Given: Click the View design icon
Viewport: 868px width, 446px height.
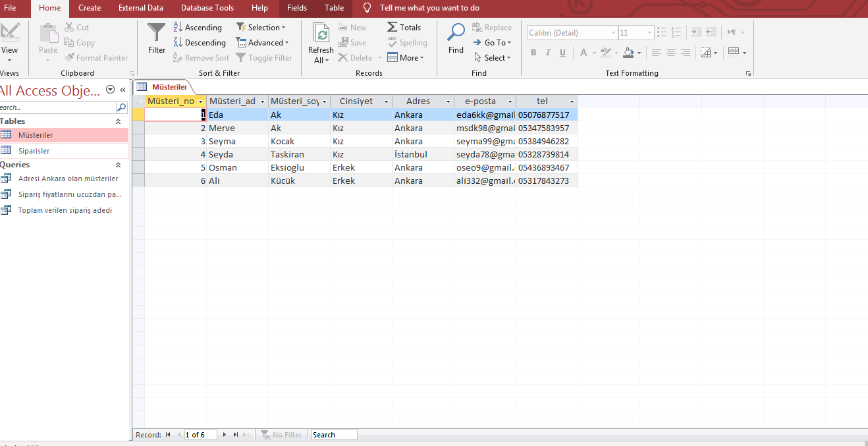Looking at the screenshot, I should point(10,33).
